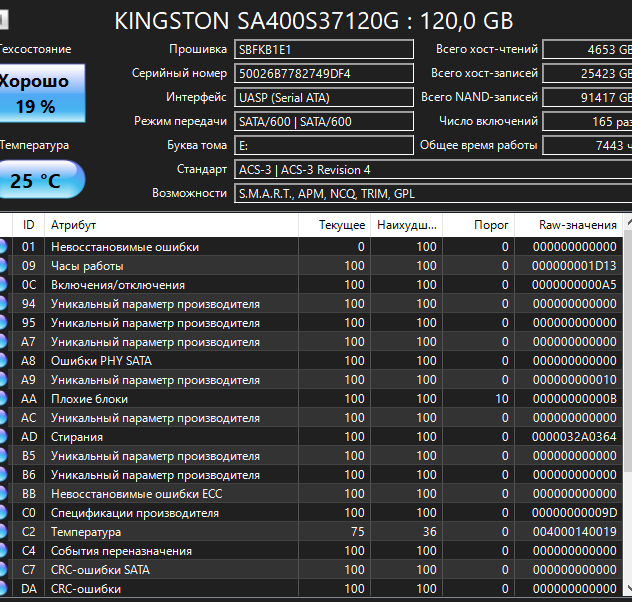Image resolution: width=632 pixels, height=602 pixels.
Task: Click the drive title KINGSTON SA400S37120G : 120,0 GB
Action: 314,21
